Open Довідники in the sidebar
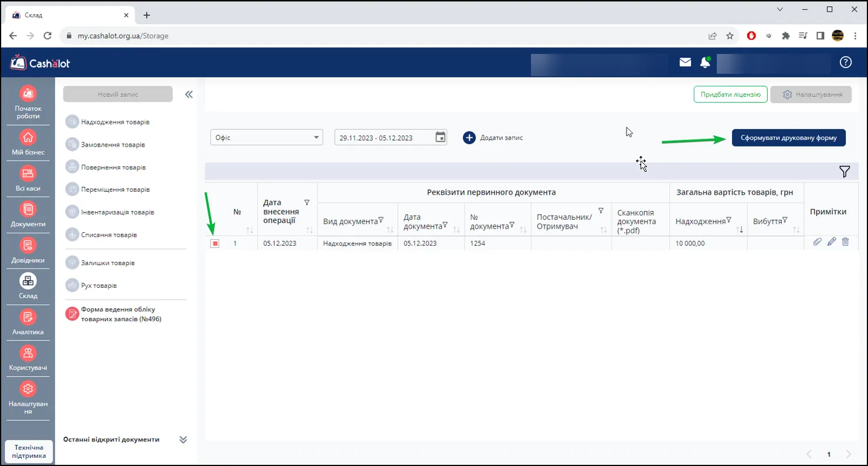868x466 pixels. [x=28, y=251]
